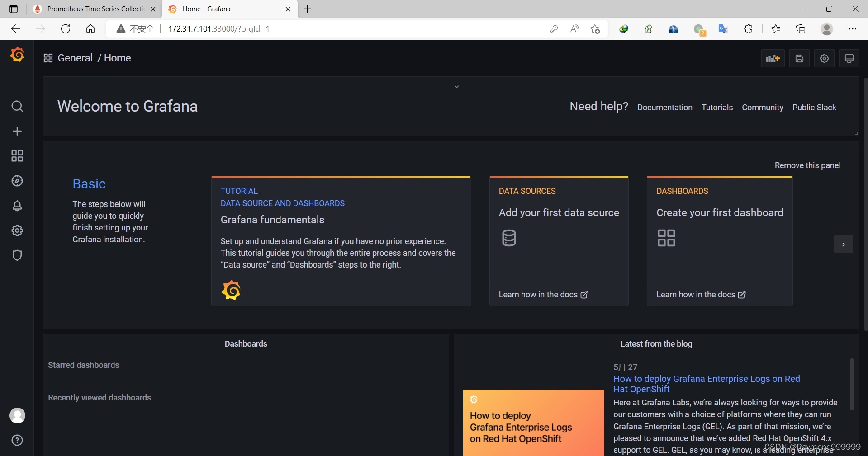Viewport: 868px width, 456px height.
Task: Open dashboard settings gear in toolbar
Action: pos(824,58)
